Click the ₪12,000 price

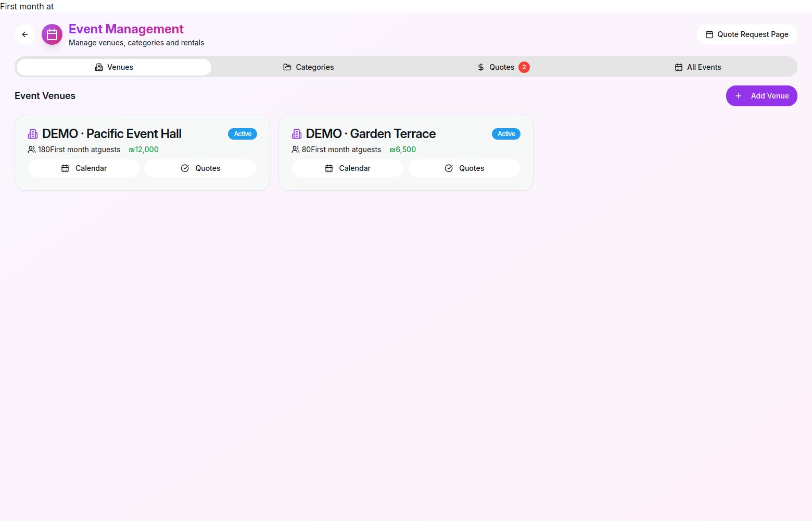[144, 150]
